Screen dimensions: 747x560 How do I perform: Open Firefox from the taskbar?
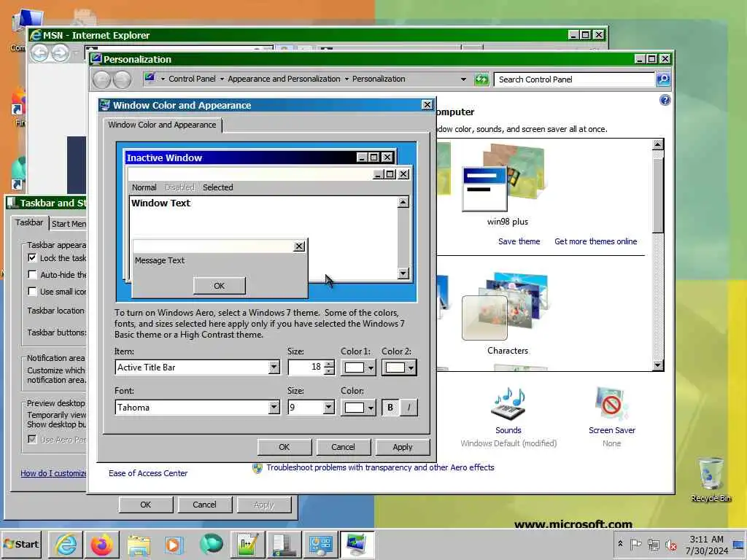pos(102,545)
